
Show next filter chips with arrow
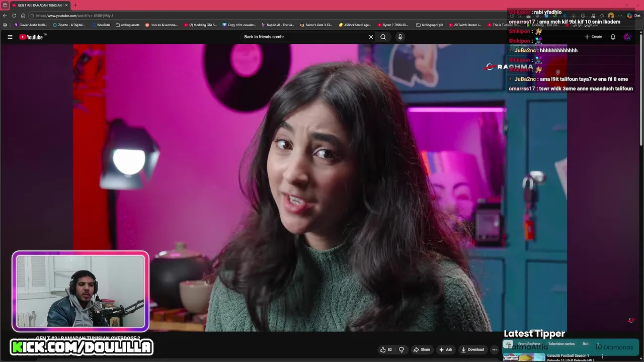[x=598, y=344]
